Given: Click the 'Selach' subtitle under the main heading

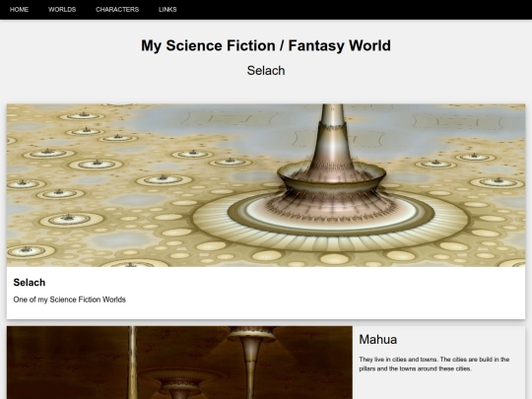Looking at the screenshot, I should [x=266, y=71].
